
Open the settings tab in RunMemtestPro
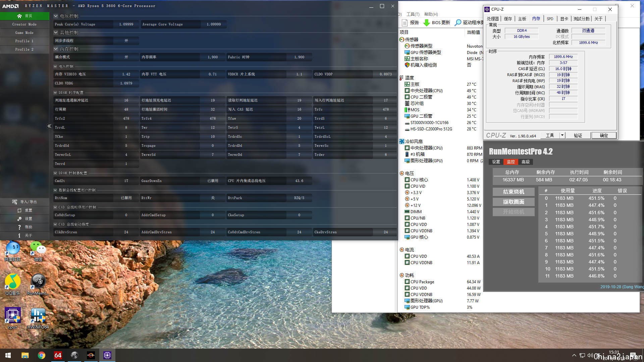[x=496, y=162]
